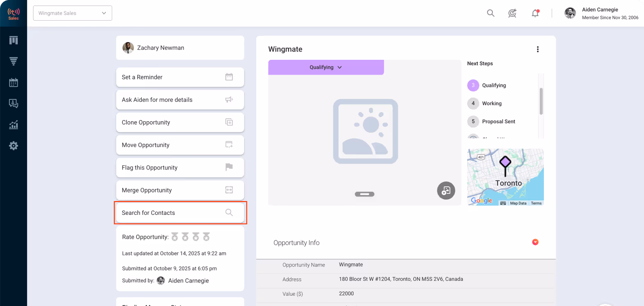Click the address 180 Bloor St W
Viewport: 644px width, 306px height.
click(x=401, y=279)
